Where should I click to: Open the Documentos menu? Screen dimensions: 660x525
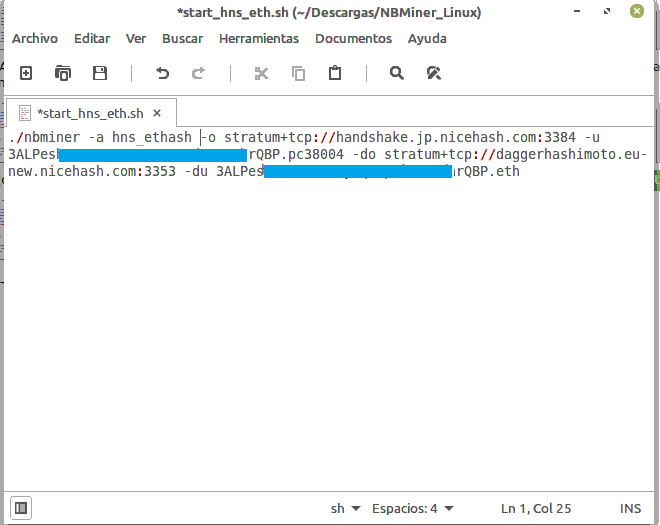coord(353,39)
